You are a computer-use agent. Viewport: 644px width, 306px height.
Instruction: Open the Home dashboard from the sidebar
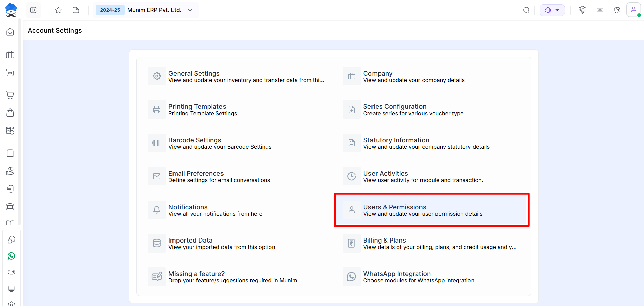[10, 32]
